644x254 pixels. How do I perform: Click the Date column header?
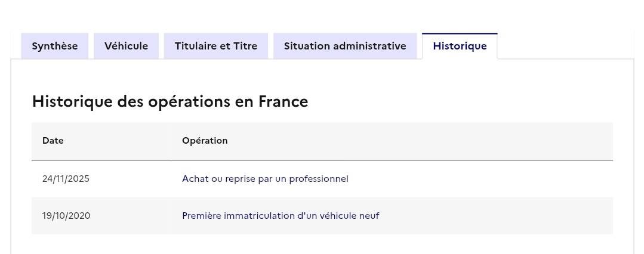pyautogui.click(x=53, y=141)
